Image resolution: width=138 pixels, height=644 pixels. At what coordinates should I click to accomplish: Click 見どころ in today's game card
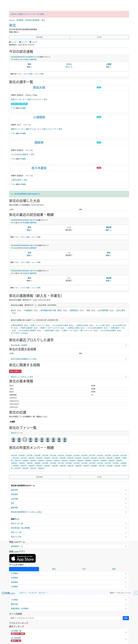click(x=69, y=67)
